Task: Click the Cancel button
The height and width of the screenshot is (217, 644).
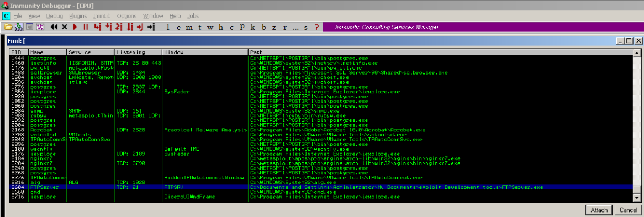Action: point(629,210)
